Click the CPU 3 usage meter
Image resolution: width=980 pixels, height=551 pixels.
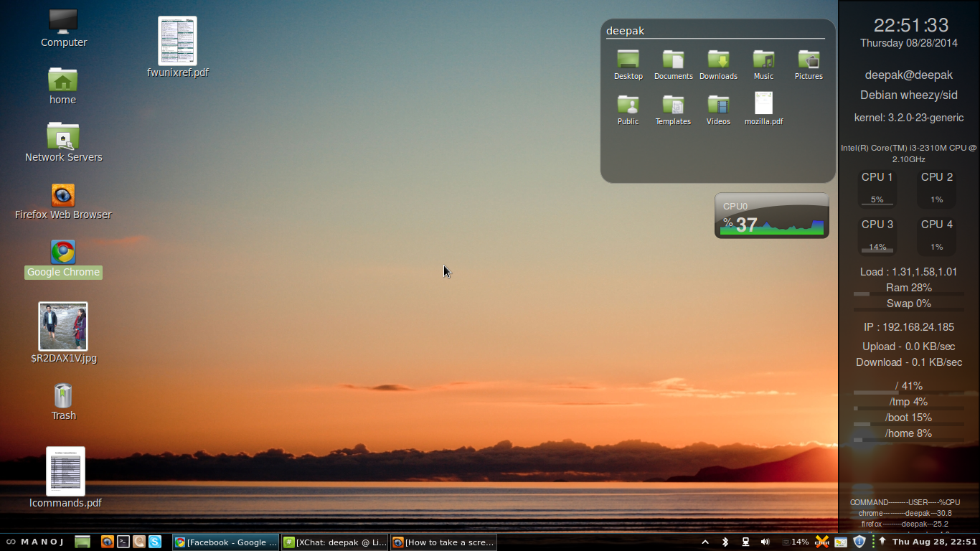pos(877,237)
